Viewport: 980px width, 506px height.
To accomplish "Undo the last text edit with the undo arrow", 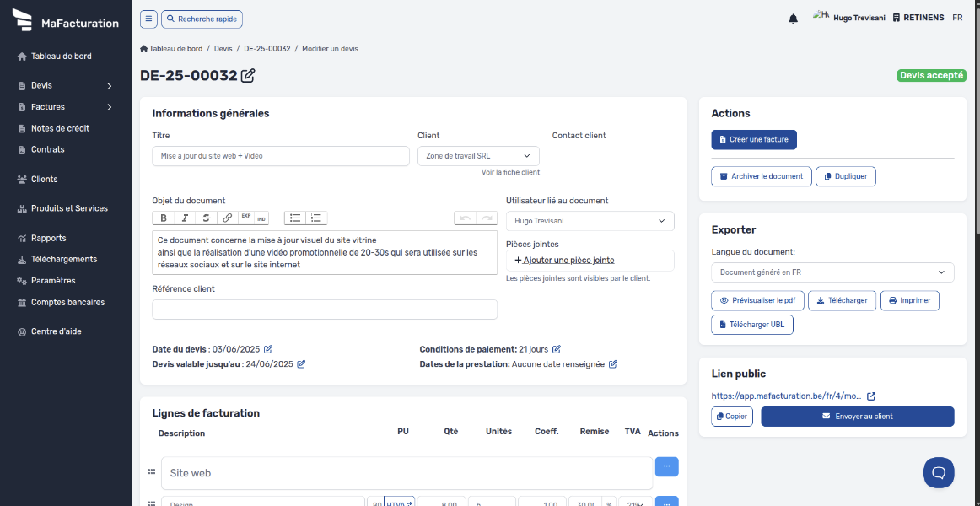I will [x=466, y=218].
